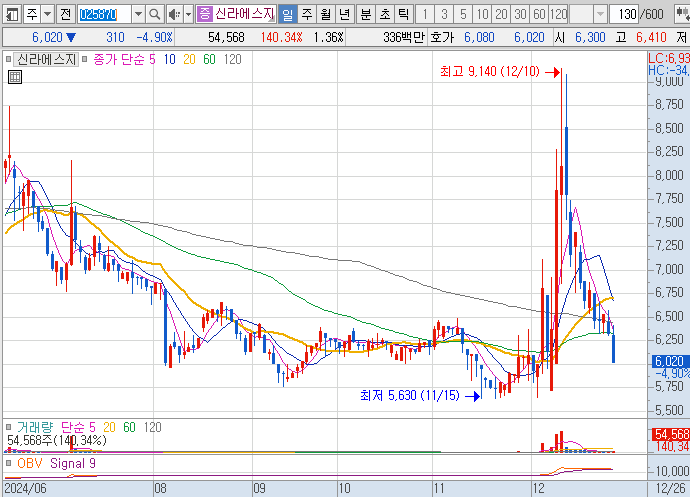Click the red 140.34% volume ratio

click(x=282, y=37)
